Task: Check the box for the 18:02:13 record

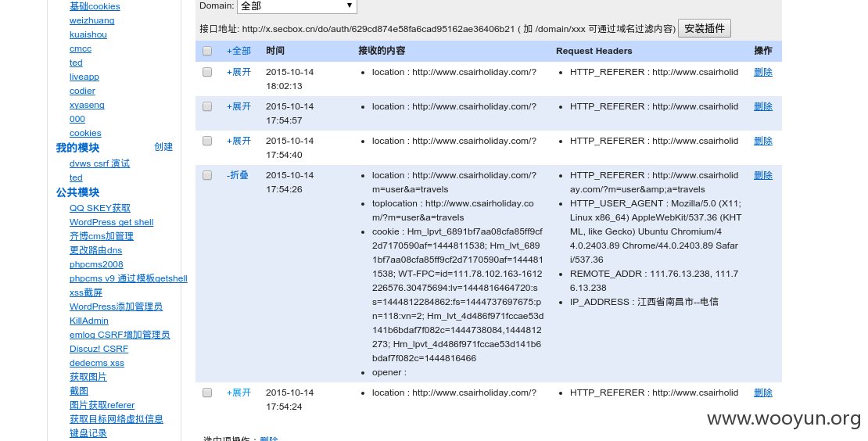Action: [x=207, y=72]
